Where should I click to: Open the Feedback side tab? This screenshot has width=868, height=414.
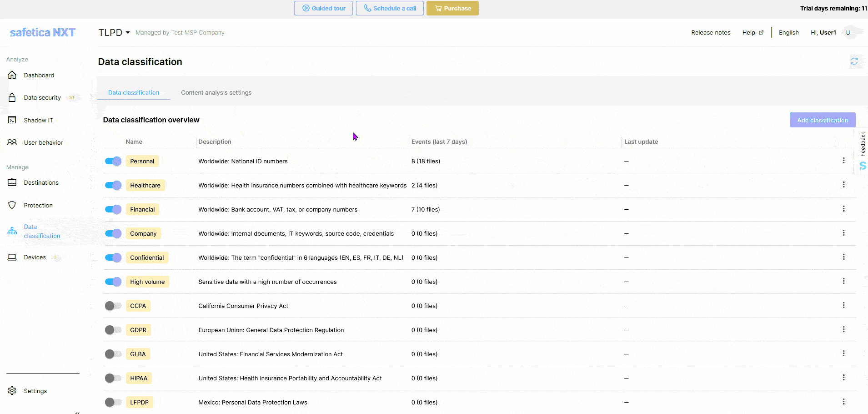[x=863, y=144]
